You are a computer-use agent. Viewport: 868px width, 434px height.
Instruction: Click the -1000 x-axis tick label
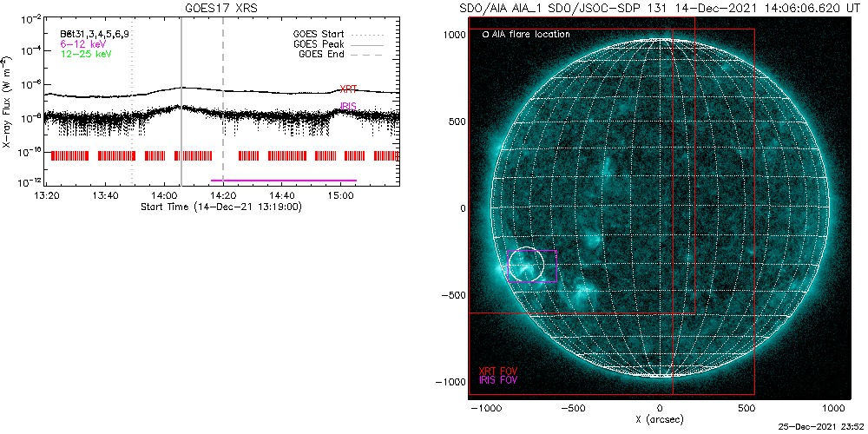tap(485, 409)
